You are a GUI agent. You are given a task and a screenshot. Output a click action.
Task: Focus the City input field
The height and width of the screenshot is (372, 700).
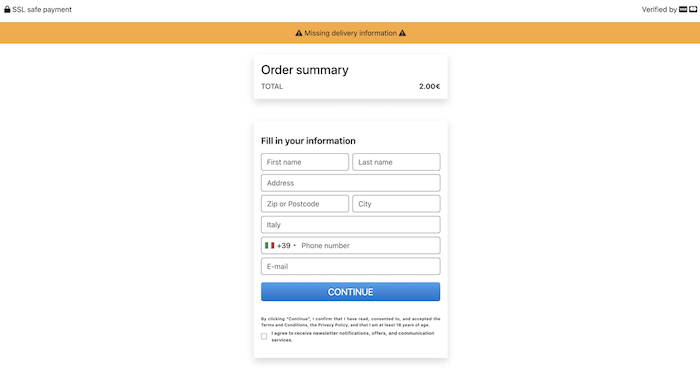pyautogui.click(x=396, y=204)
